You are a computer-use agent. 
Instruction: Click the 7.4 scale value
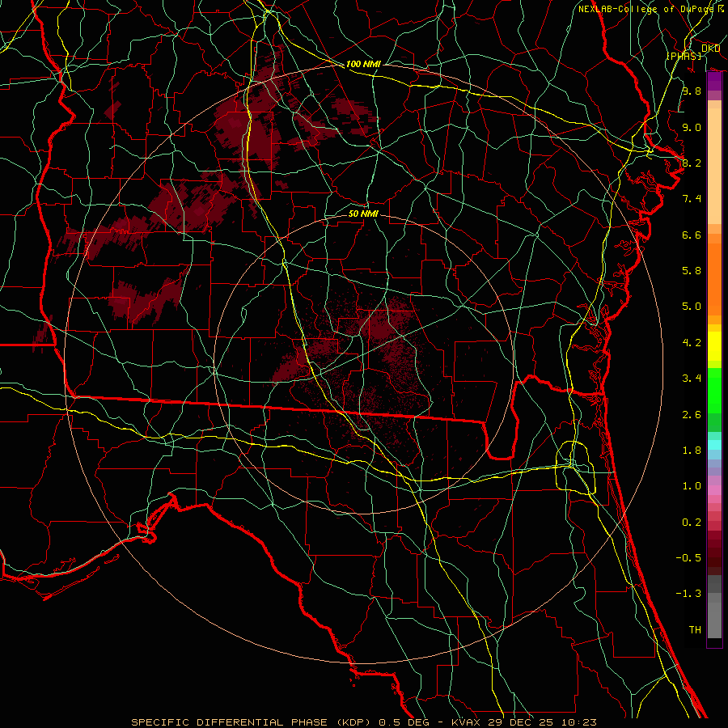tap(692, 199)
